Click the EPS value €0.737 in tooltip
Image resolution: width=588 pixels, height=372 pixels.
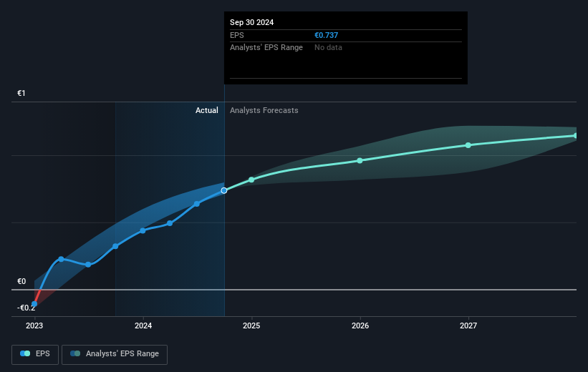326,35
